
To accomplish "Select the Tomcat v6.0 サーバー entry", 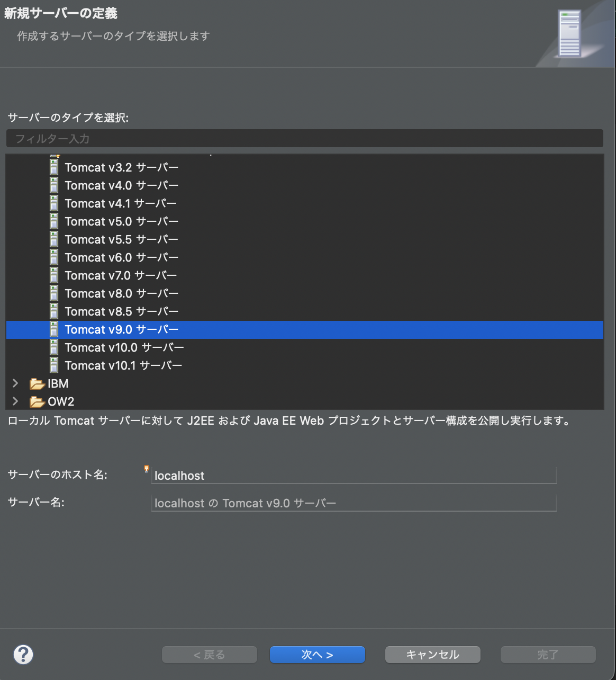I will click(121, 257).
